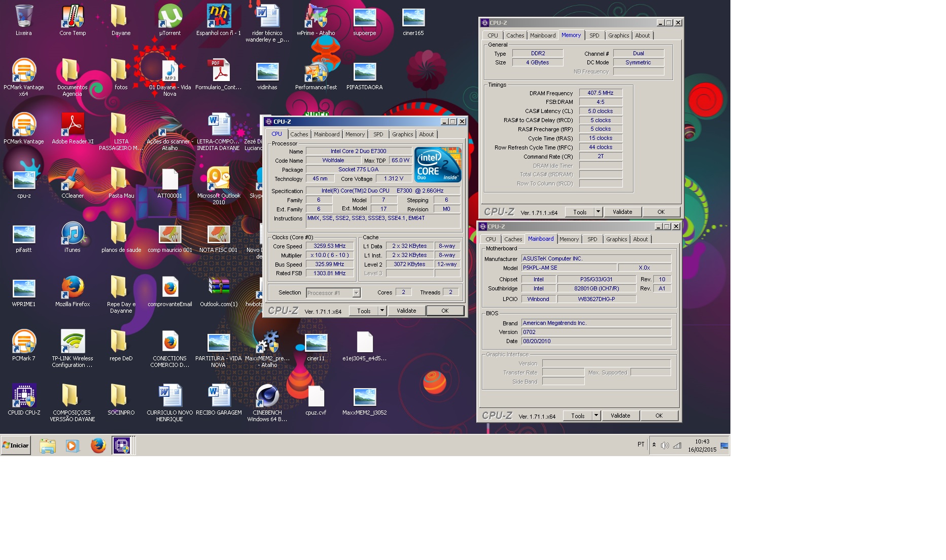Open MaxxMEM2_pre Atalho shortcut
The height and width of the screenshot is (560, 946).
point(267,348)
